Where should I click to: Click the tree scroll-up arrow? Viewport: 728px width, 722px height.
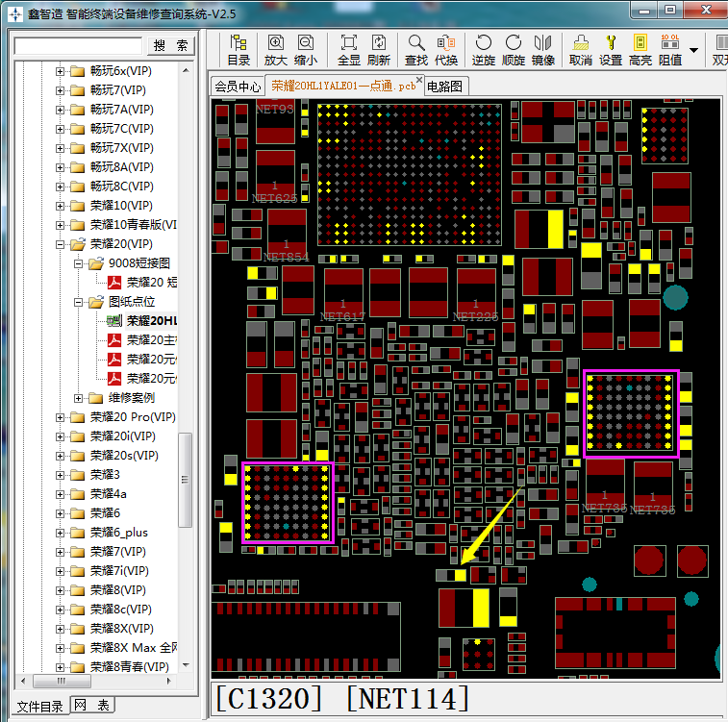click(x=186, y=70)
